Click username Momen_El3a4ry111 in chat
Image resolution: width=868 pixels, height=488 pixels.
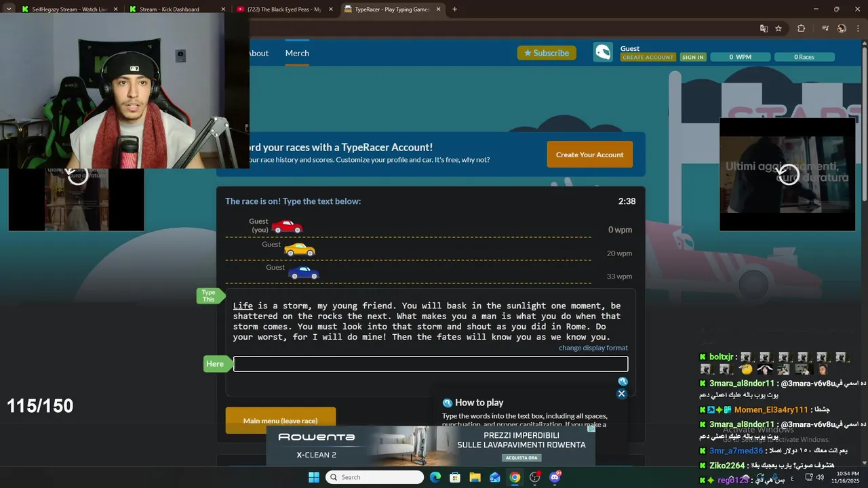771,410
